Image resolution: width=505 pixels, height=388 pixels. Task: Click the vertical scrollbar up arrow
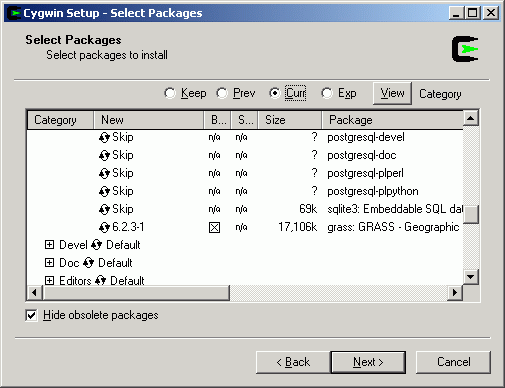[471, 118]
